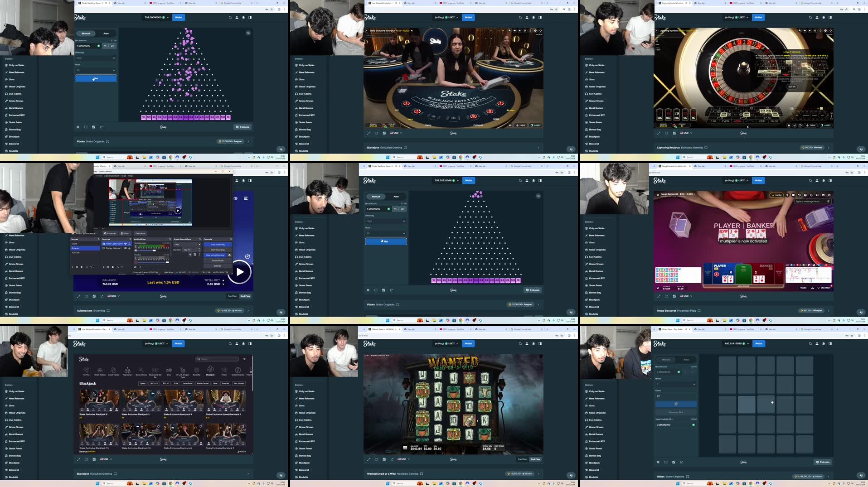
Task: Click the theater mode icon below the Plinko game
Action: 85,127
